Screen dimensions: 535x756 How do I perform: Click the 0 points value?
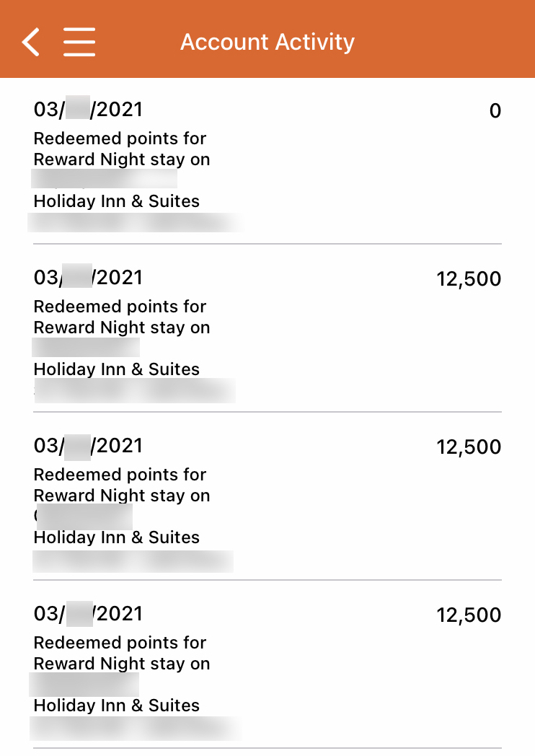click(495, 111)
